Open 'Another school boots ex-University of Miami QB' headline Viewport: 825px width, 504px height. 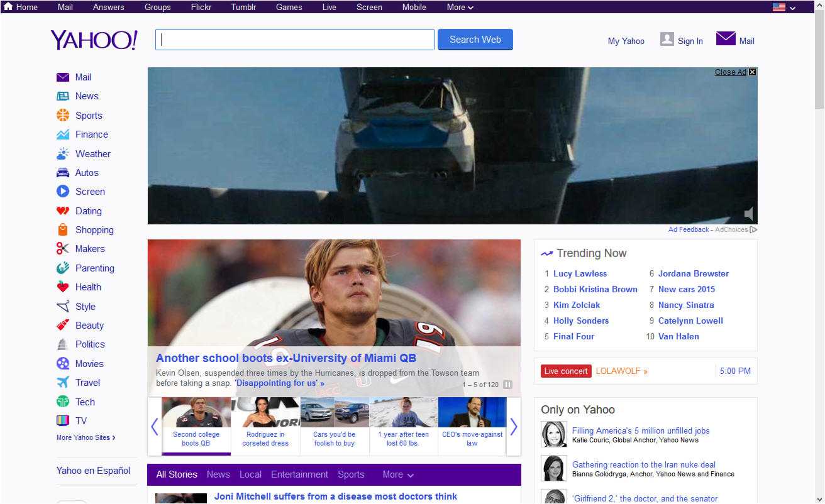click(286, 358)
